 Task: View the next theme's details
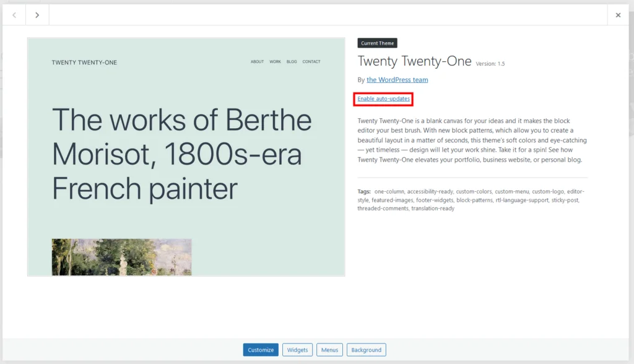(37, 15)
